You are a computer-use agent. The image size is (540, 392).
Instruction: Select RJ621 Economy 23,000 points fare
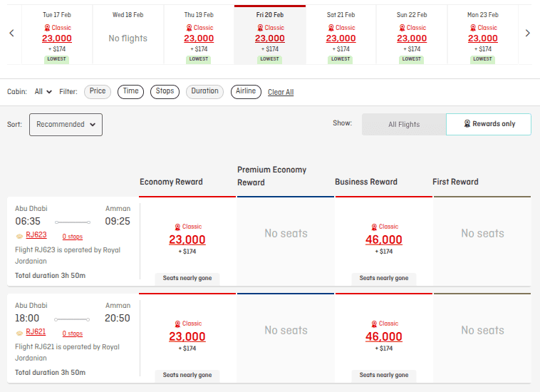pyautogui.click(x=187, y=336)
